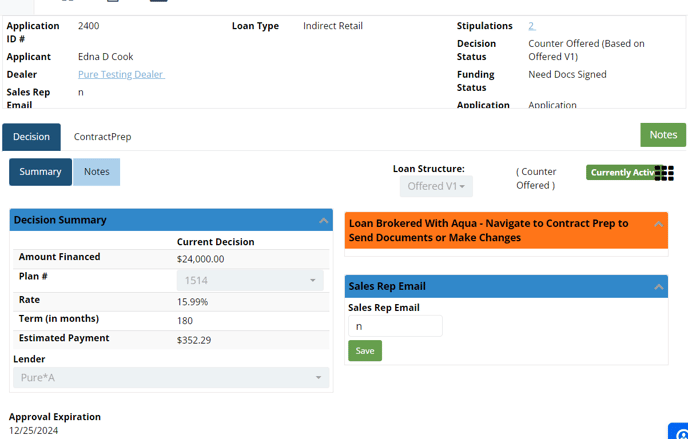Select the light blue Notes sub-tab
Screen dimensions: 688x439
pyautogui.click(x=97, y=172)
